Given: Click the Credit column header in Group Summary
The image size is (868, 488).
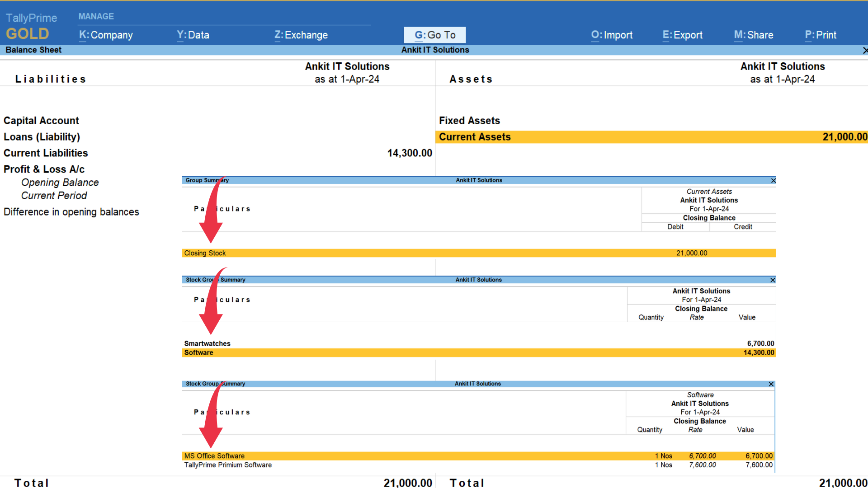Looking at the screenshot, I should coord(743,227).
